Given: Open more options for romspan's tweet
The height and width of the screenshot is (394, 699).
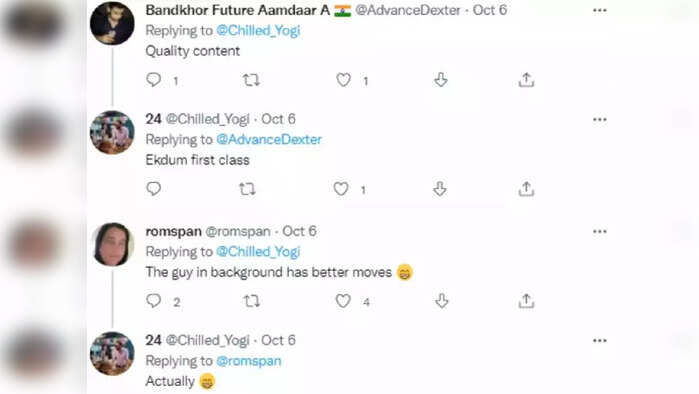Looking at the screenshot, I should [x=600, y=231].
